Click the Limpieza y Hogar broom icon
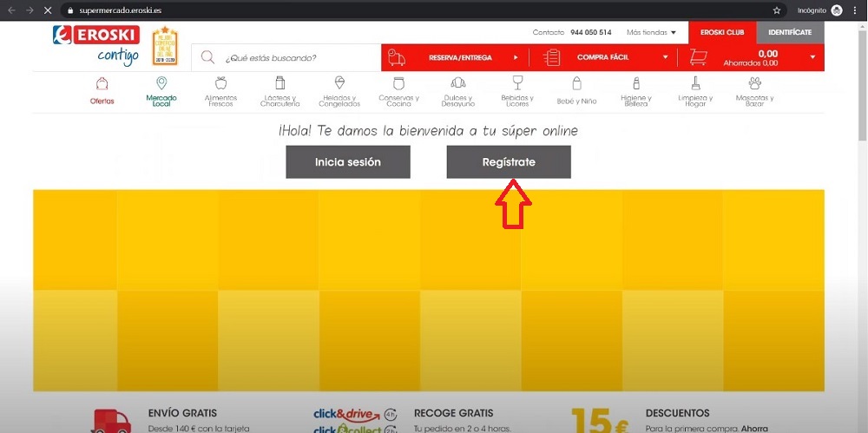Screen dimensions: 868x433 [695, 83]
